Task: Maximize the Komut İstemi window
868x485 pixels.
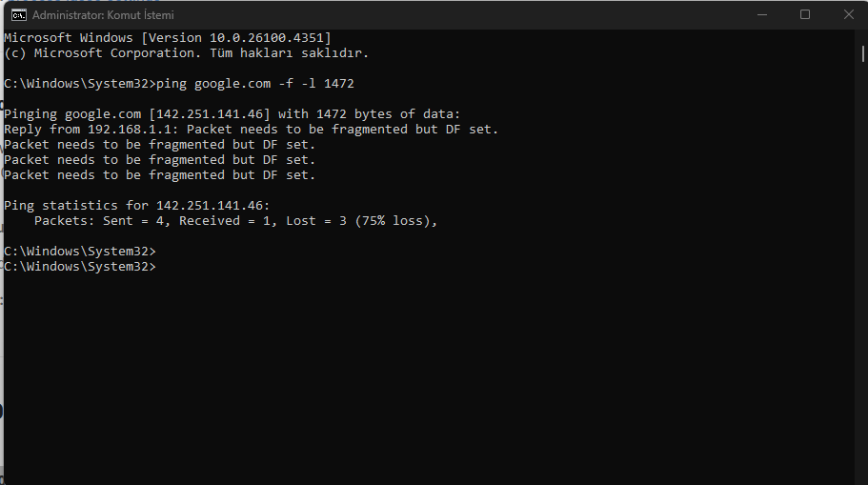Action: (805, 15)
